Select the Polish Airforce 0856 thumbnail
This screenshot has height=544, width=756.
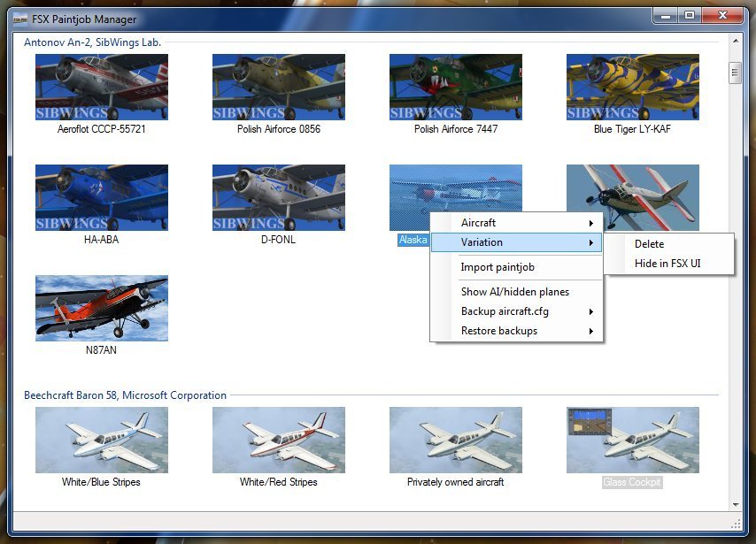[279, 87]
